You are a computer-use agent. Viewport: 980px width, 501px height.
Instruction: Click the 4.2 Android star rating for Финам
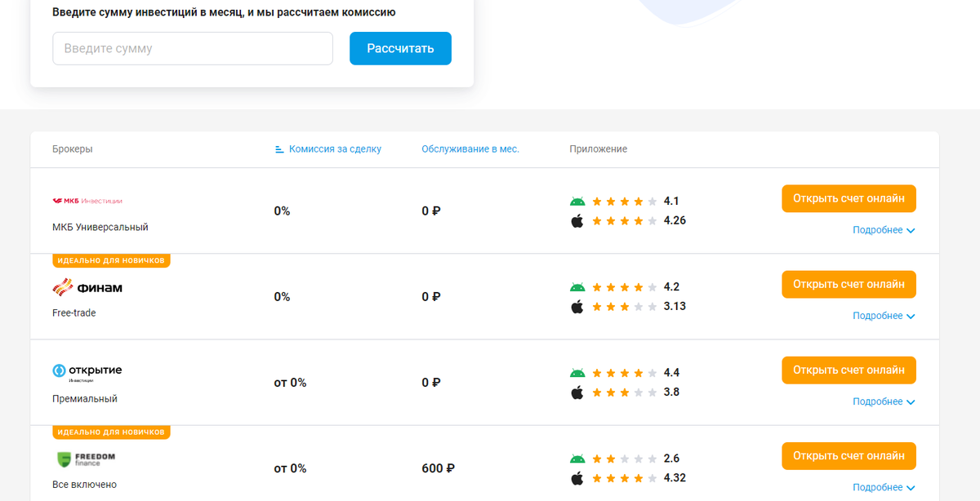[624, 287]
